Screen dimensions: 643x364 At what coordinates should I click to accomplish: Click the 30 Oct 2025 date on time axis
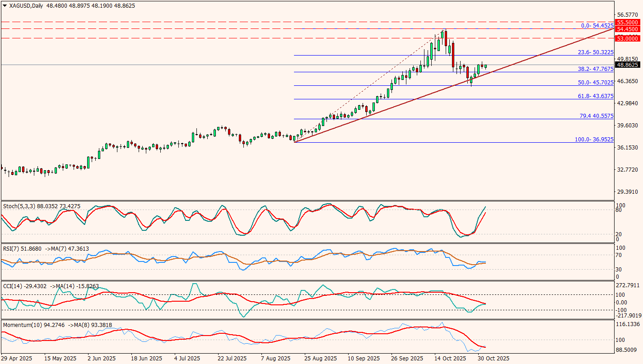494,359
